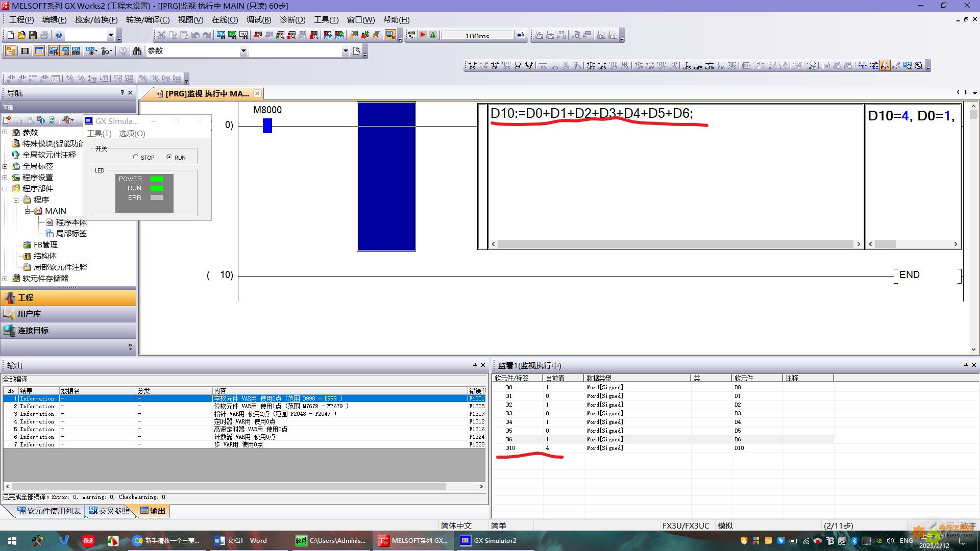Click the Open project folder icon
This screenshot has height=551, width=980.
pos(21,35)
